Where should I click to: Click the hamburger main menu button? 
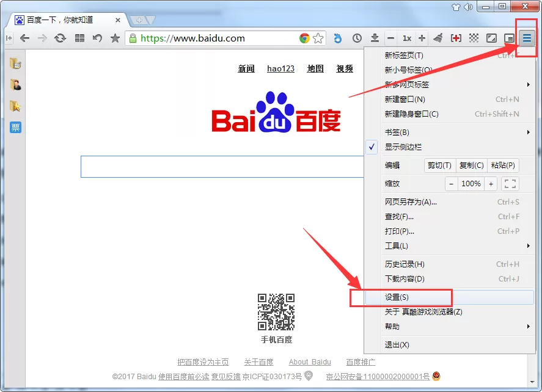[x=527, y=38]
